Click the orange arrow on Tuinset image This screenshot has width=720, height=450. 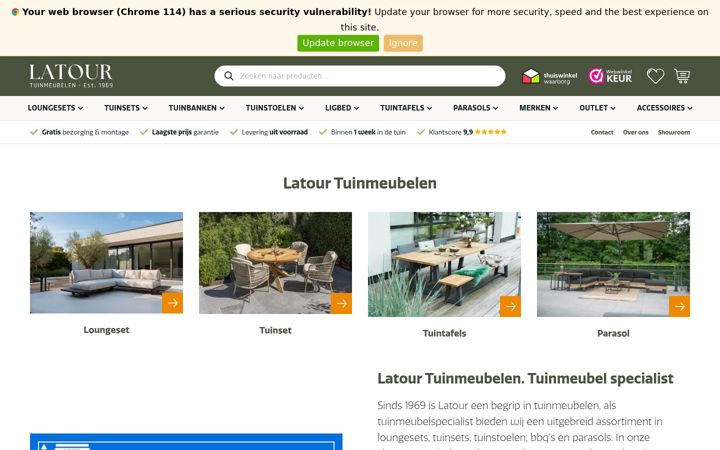click(x=341, y=303)
